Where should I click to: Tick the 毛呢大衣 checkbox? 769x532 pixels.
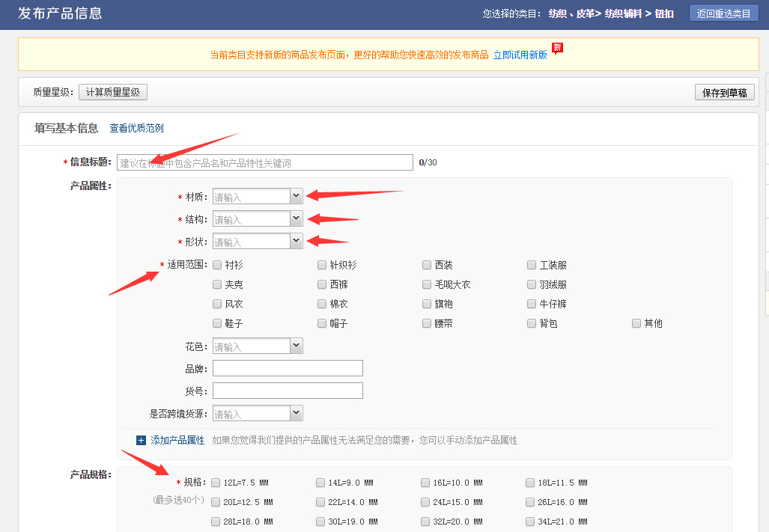[427, 284]
